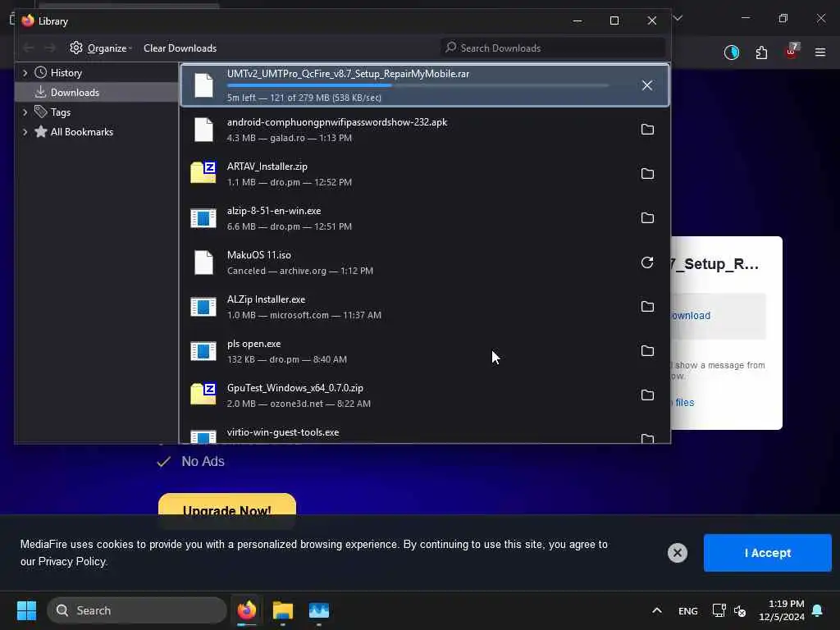
Task: Open File Explorer from the taskbar
Action: [x=282, y=610]
